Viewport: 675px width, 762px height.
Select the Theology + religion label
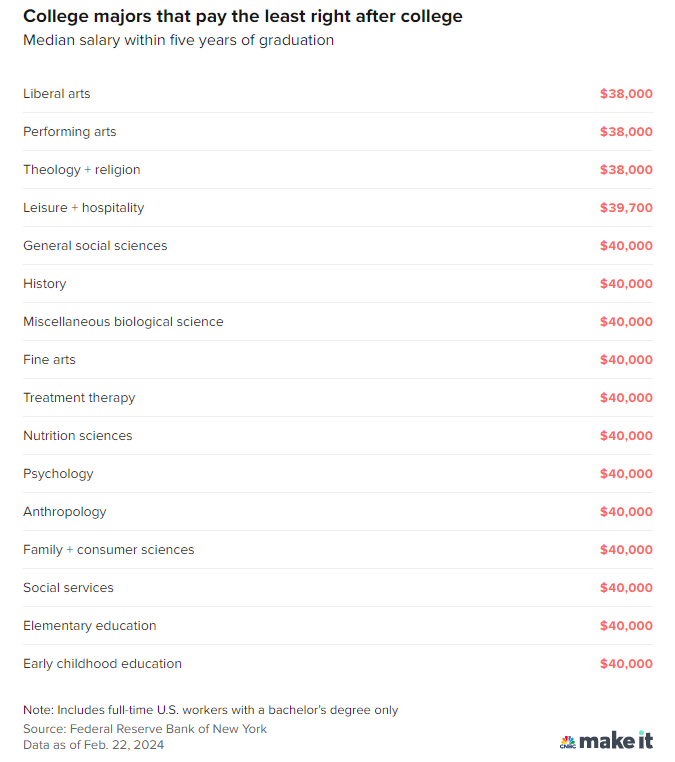coord(82,170)
